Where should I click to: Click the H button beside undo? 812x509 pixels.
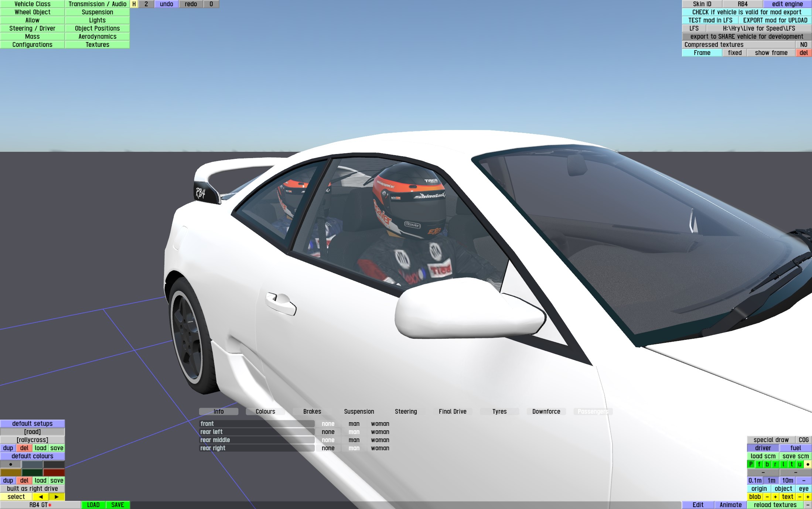[134, 4]
